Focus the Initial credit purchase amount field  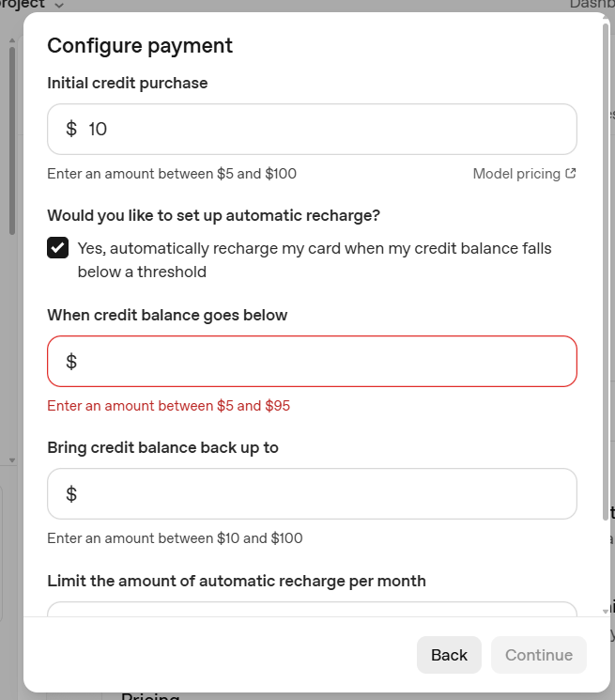click(312, 129)
